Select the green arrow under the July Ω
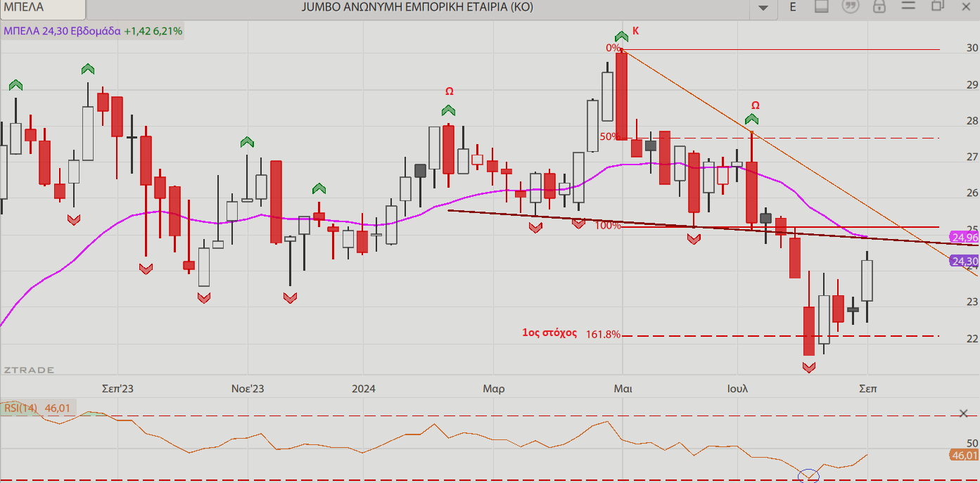Image resolution: width=980 pixels, height=483 pixels. (751, 120)
